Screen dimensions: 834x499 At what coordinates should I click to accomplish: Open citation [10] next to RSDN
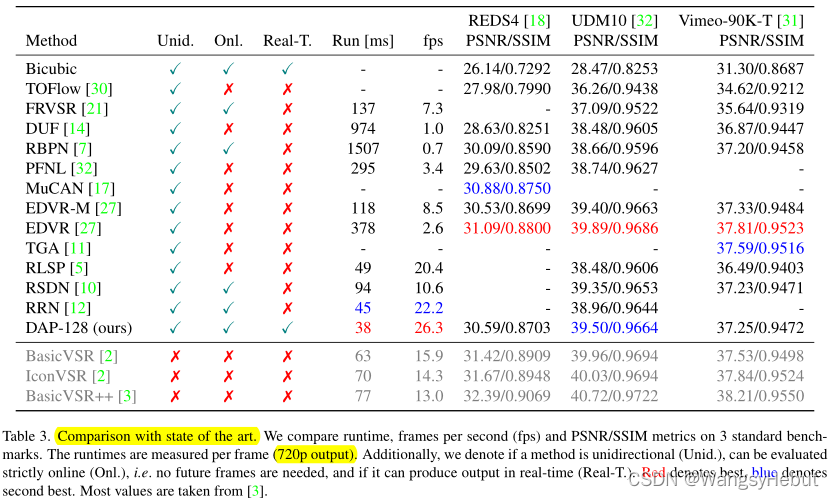[x=88, y=288]
